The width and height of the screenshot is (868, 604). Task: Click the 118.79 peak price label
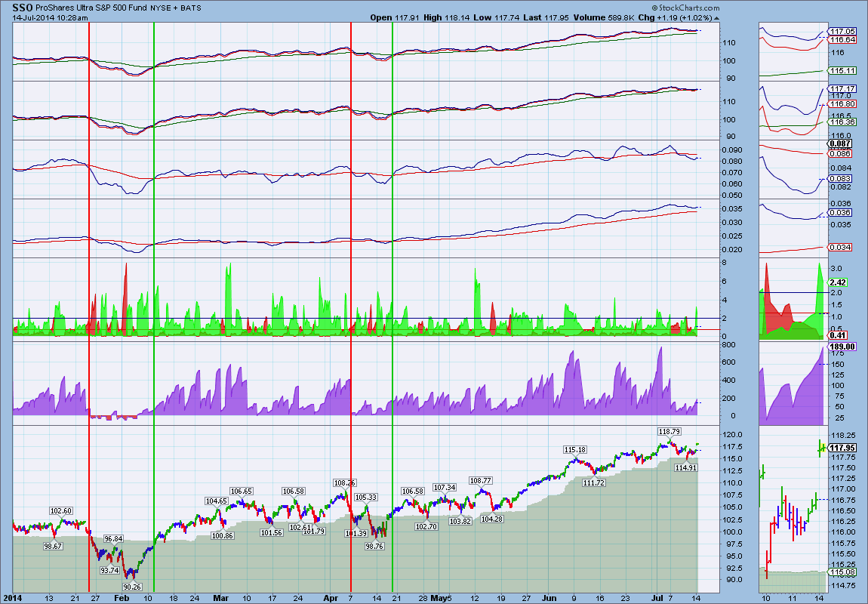[669, 431]
